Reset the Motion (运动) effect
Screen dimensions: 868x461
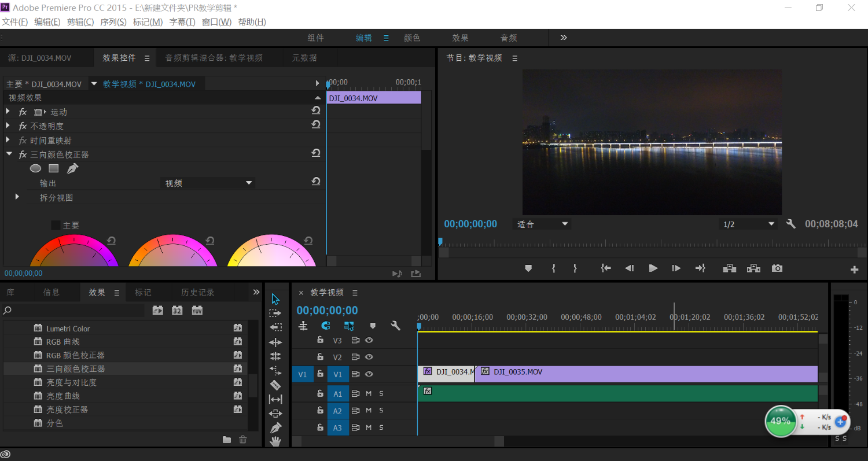pyautogui.click(x=316, y=110)
